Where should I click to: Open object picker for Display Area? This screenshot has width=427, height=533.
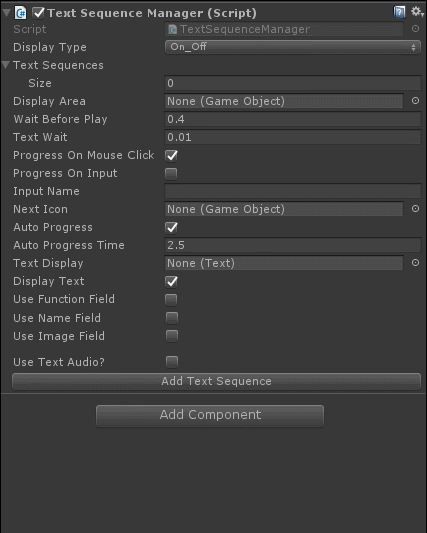click(415, 101)
